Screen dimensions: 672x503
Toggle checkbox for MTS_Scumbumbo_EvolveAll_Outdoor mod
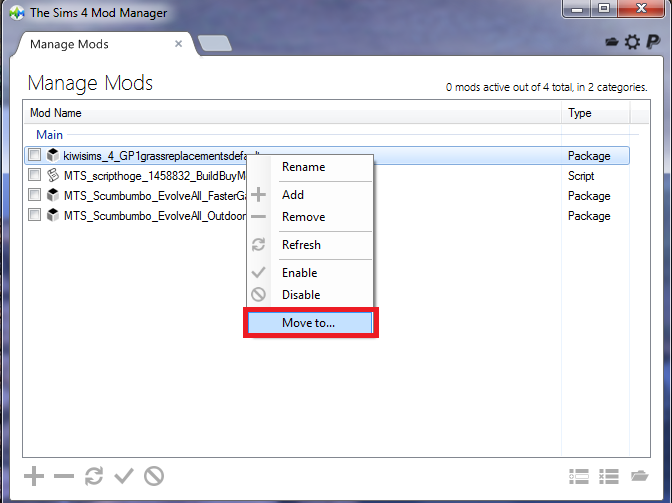click(x=34, y=214)
